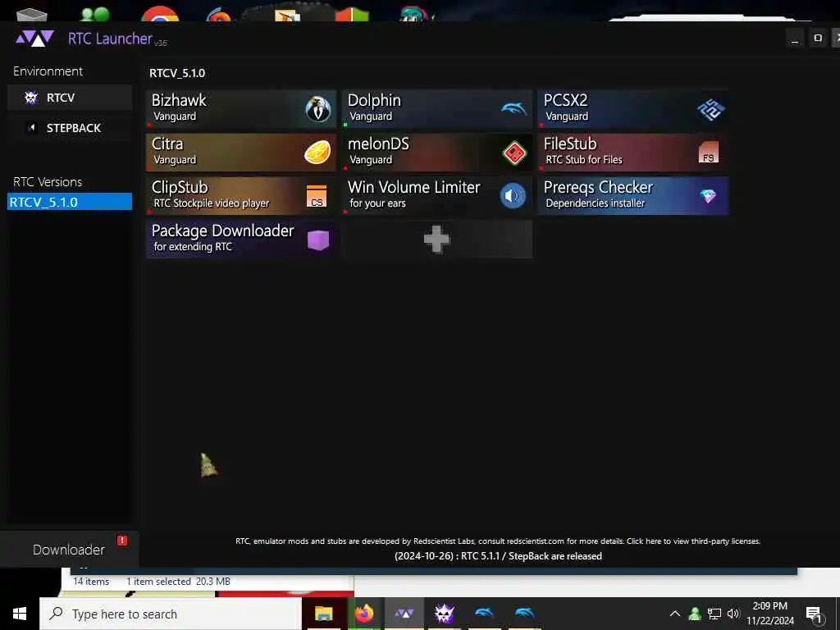Launch Bizhawk Vanguard via its eagle icon
840x630 pixels.
[318, 109]
